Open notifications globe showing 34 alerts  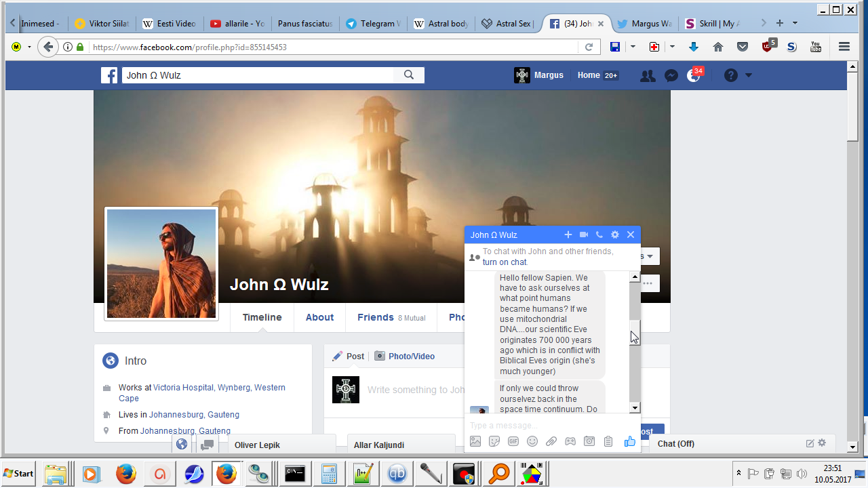click(694, 76)
